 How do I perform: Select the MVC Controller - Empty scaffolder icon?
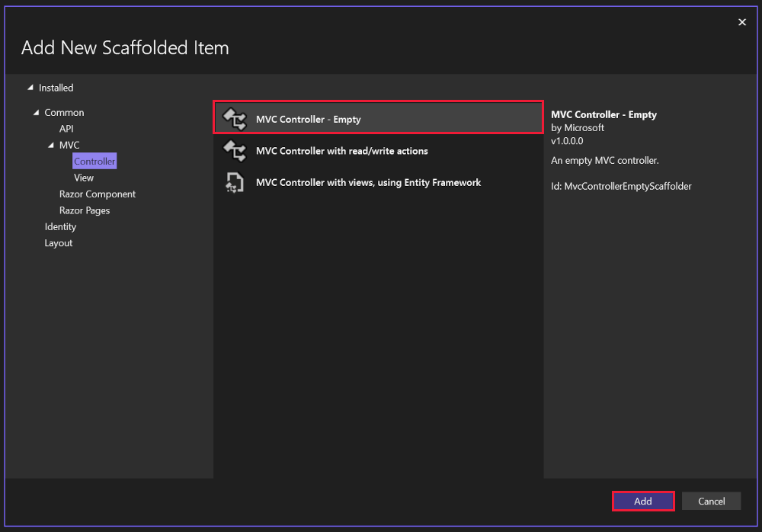[x=234, y=118]
